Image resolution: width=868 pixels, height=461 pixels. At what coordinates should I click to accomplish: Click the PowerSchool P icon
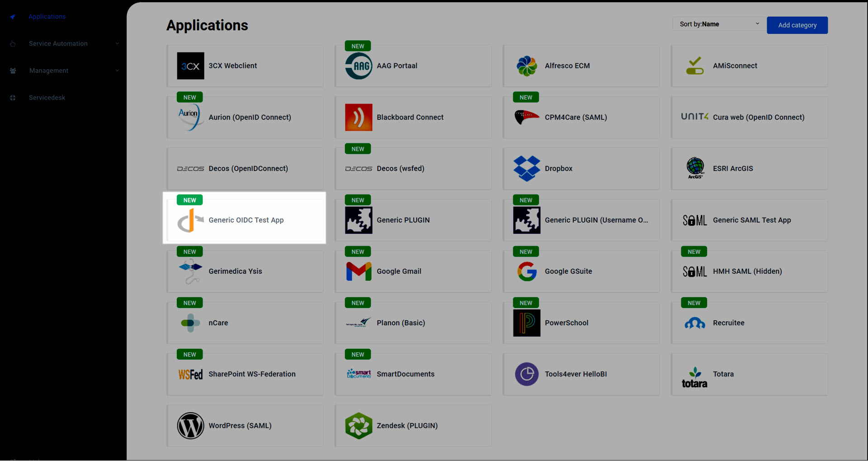click(527, 323)
